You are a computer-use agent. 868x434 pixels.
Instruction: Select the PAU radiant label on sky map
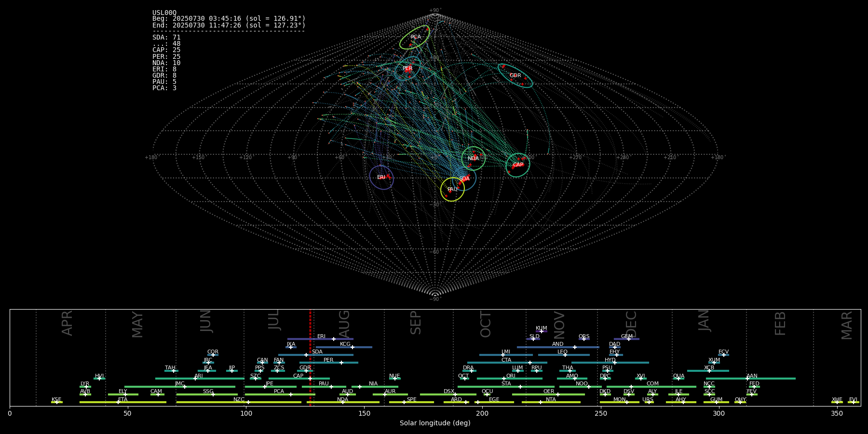[x=452, y=190]
